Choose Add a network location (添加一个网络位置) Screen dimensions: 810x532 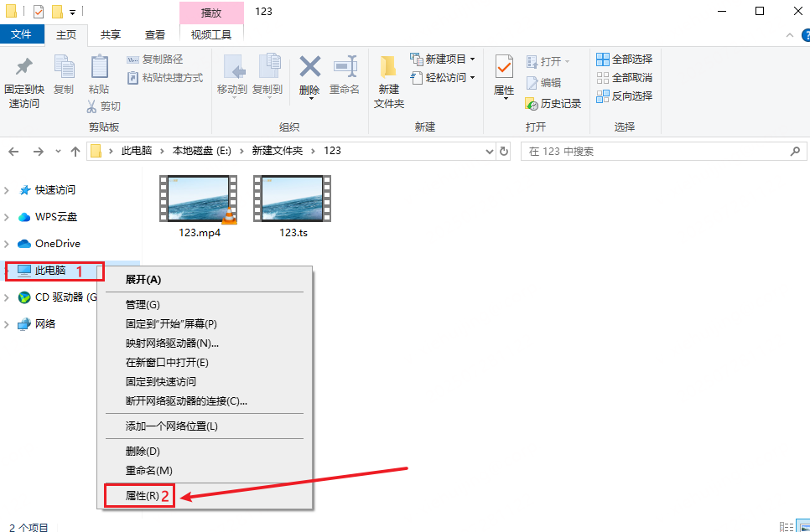[205, 426]
